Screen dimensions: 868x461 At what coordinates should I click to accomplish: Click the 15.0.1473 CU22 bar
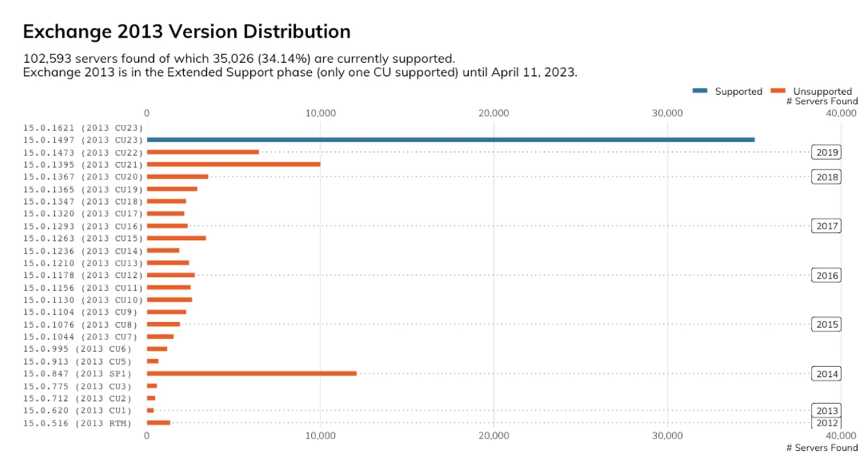(203, 152)
